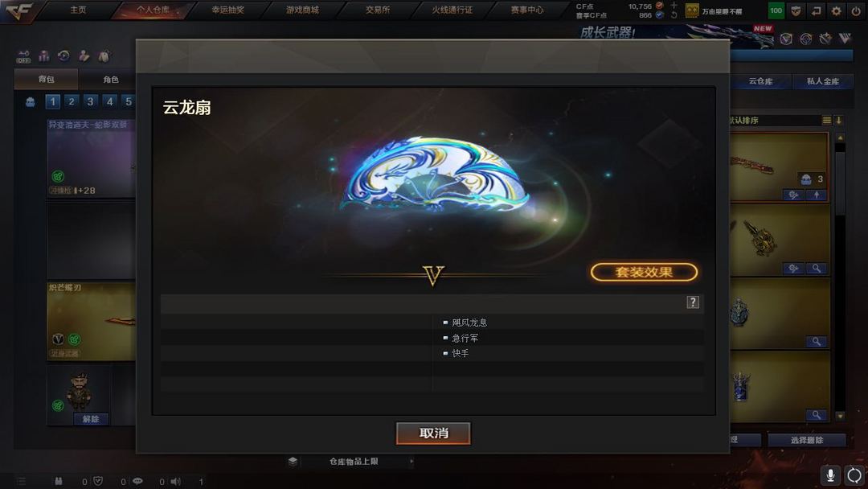Screen dimensions: 868x489
Task: Switch to the 游戏商城 tab
Action: point(302,10)
